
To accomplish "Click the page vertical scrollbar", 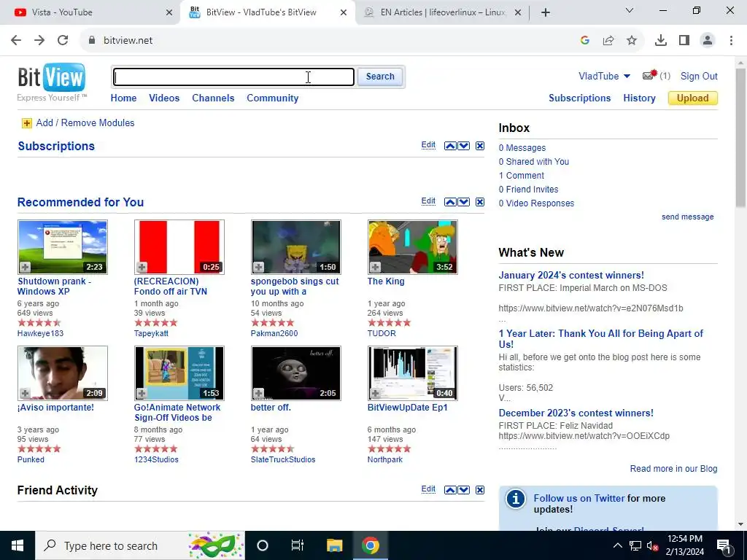I will coord(740,138).
